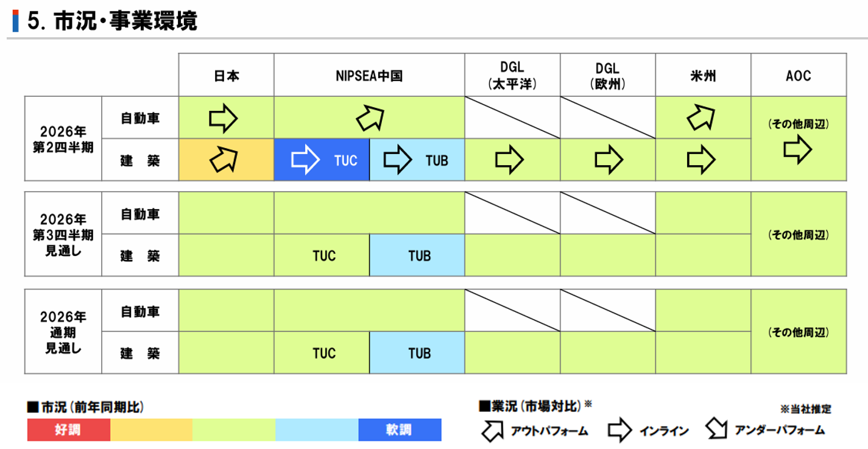
Task: Click the AOC column header
Action: pyautogui.click(x=799, y=75)
